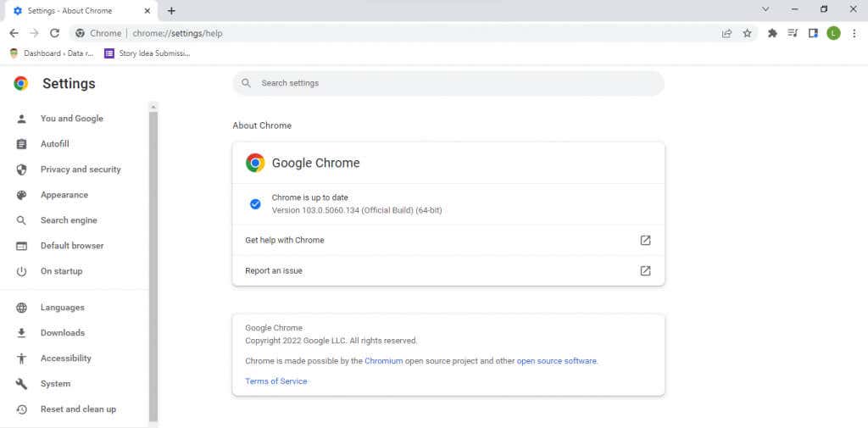Open a new tab with plus button
868x428 pixels.
click(x=171, y=10)
